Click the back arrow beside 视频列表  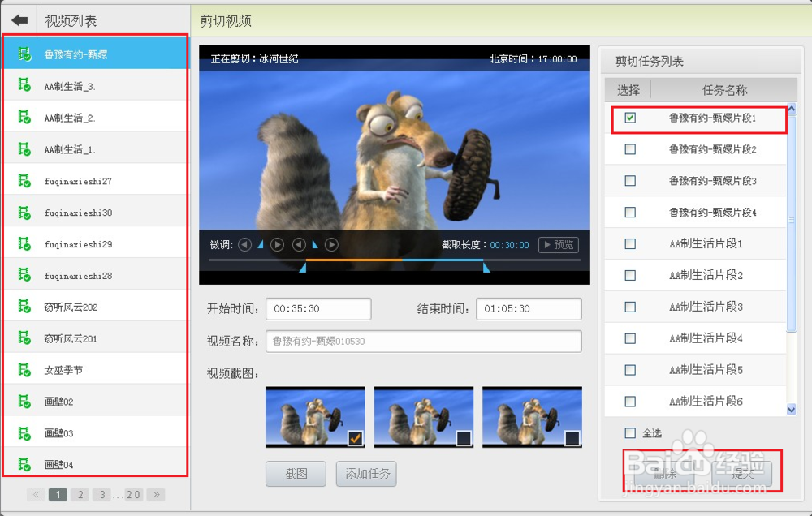pyautogui.click(x=19, y=19)
